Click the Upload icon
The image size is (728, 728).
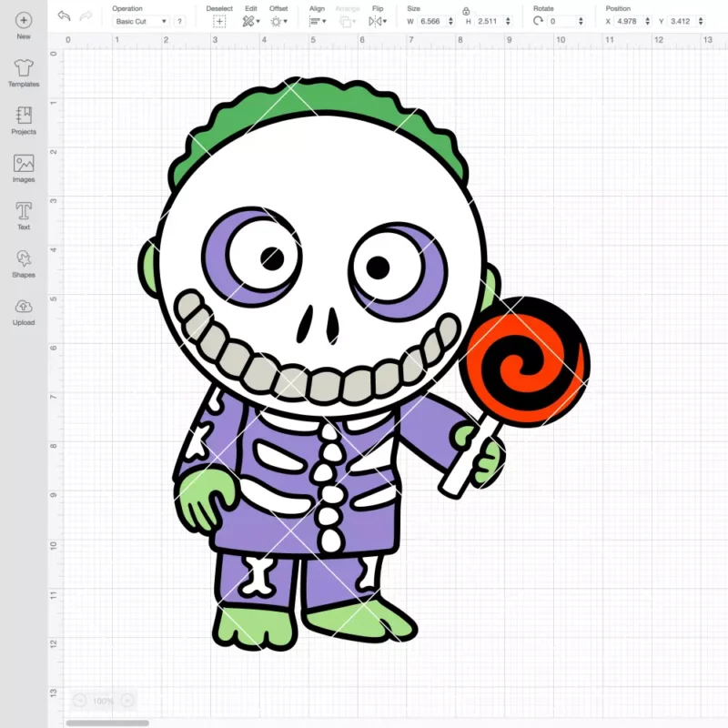(24, 307)
